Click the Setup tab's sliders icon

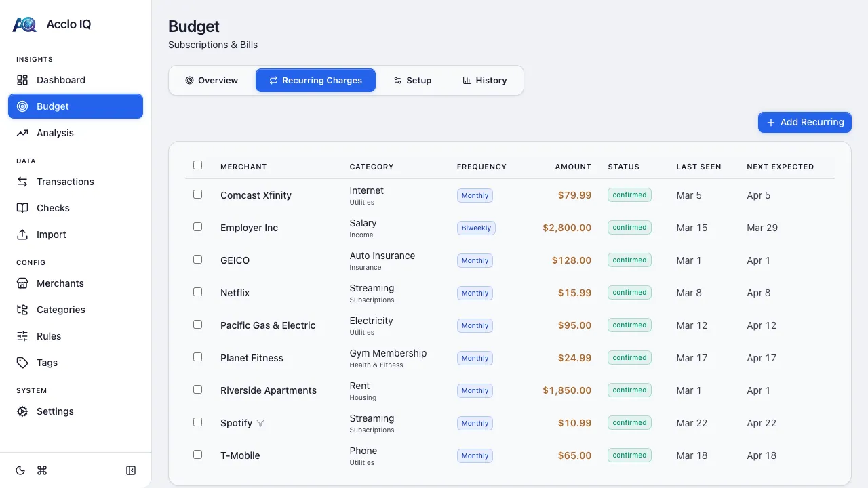(397, 81)
